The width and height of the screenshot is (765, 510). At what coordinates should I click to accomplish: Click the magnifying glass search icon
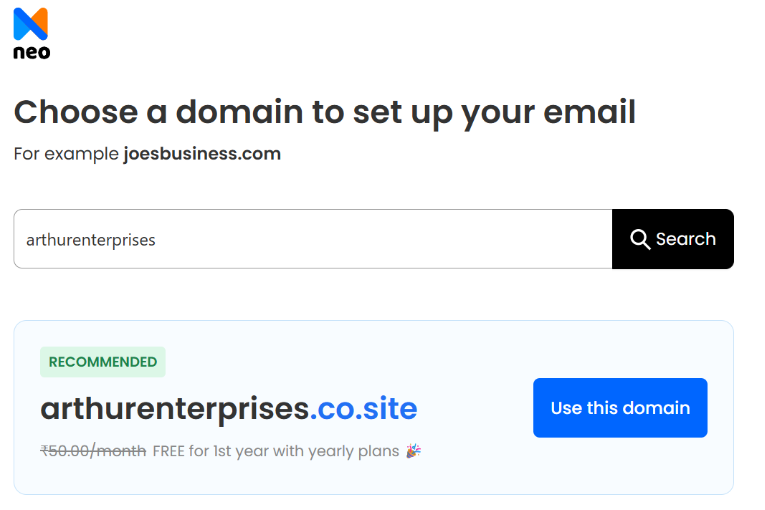pyautogui.click(x=640, y=239)
